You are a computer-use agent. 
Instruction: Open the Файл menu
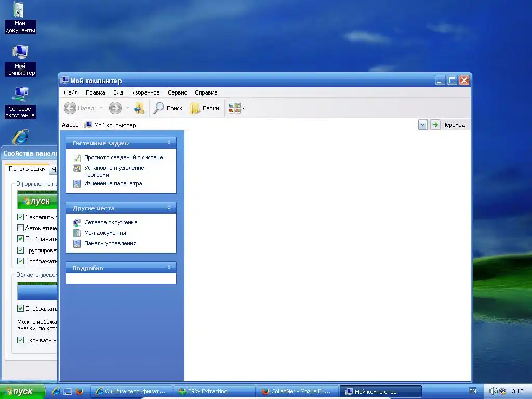[71, 92]
